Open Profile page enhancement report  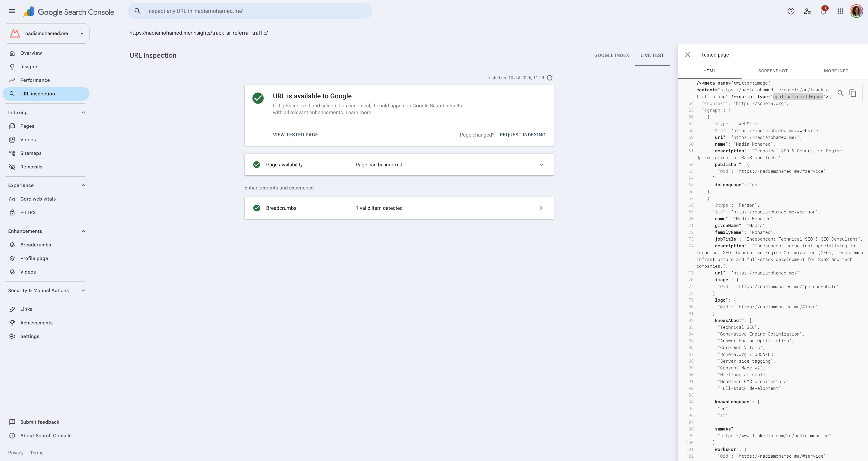tap(46, 258)
